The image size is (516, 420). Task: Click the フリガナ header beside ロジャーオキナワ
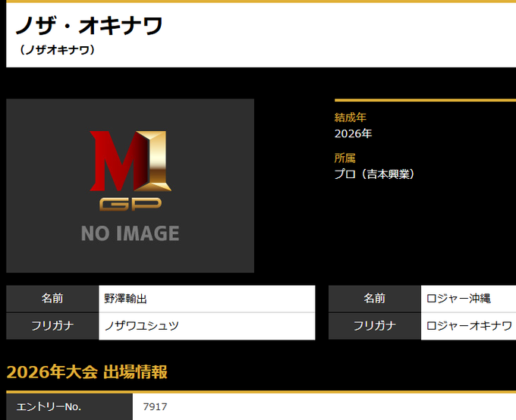tap(375, 326)
